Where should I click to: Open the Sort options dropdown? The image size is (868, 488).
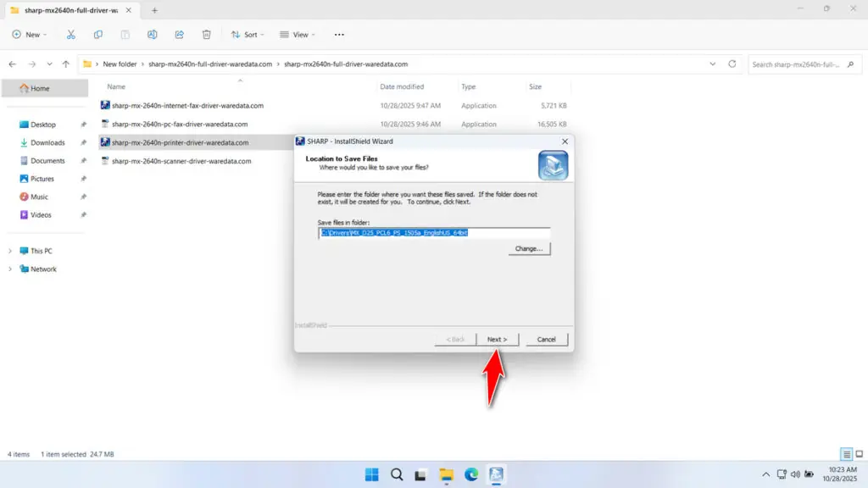pos(248,35)
